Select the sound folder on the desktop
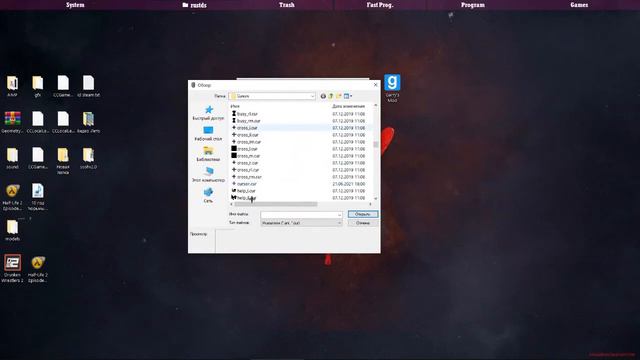 (12, 158)
